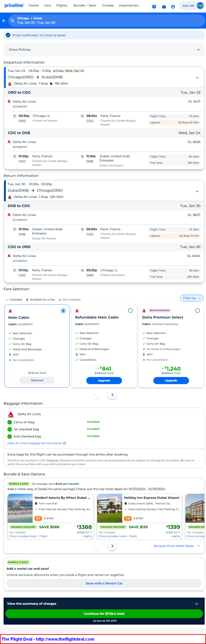Image resolution: width=206 pixels, height=644 pixels.
Task: Click the Delta logo beside DL 8417
Action: 9,101
